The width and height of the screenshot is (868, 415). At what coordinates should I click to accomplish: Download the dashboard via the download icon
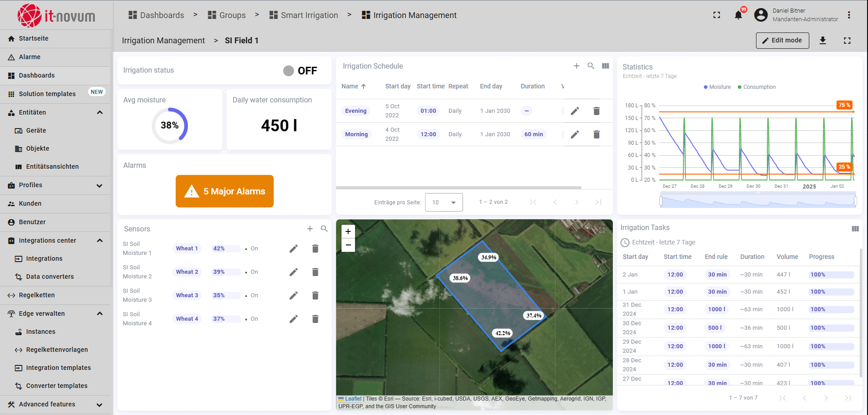pos(823,41)
